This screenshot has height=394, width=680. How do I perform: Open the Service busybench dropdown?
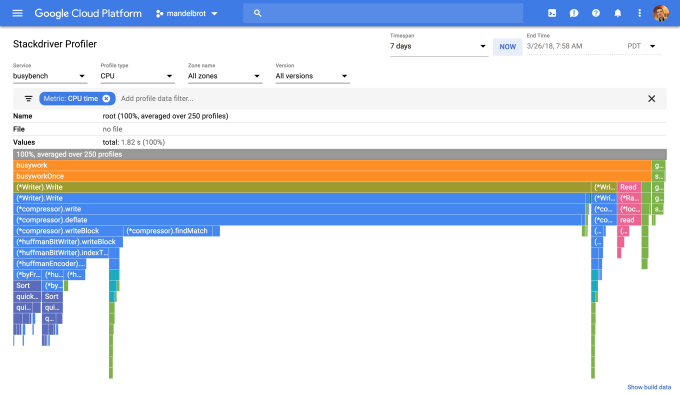tap(50, 76)
